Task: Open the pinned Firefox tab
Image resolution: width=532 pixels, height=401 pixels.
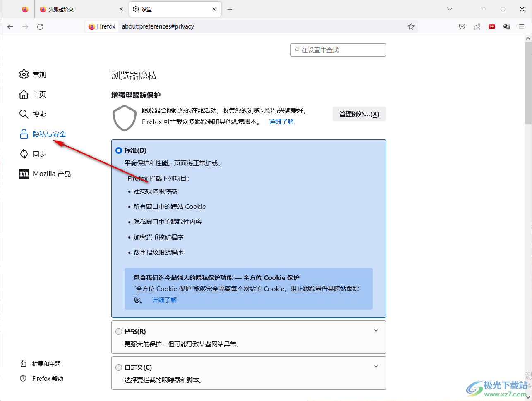Action: [x=25, y=9]
